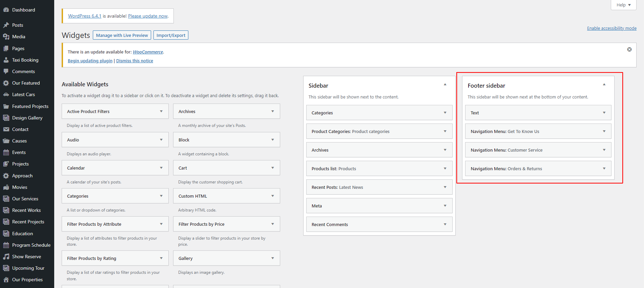Open the Our Services menu item
The image size is (644, 288).
pyautogui.click(x=25, y=199)
